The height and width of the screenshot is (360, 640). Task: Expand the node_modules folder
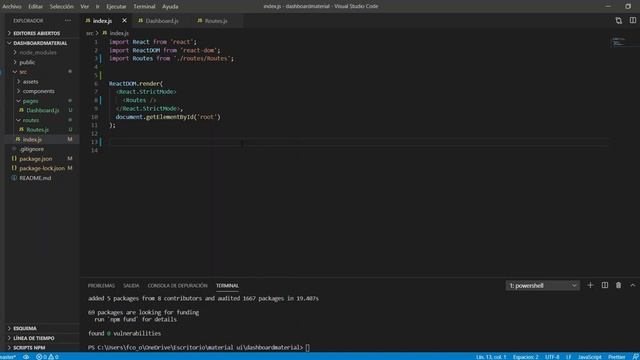[38, 53]
